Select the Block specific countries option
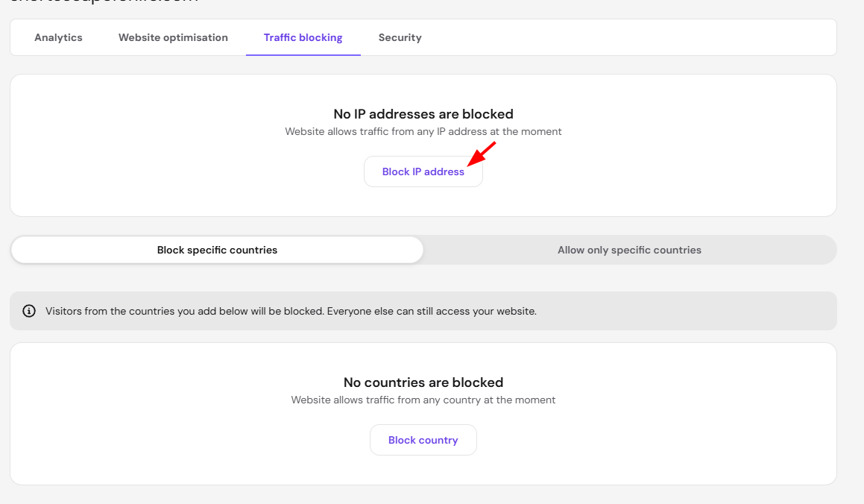 click(x=217, y=250)
